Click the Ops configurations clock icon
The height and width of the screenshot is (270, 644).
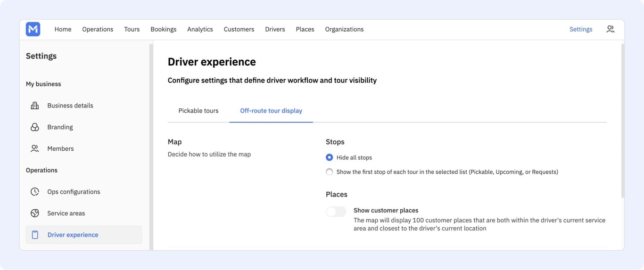[x=35, y=192]
